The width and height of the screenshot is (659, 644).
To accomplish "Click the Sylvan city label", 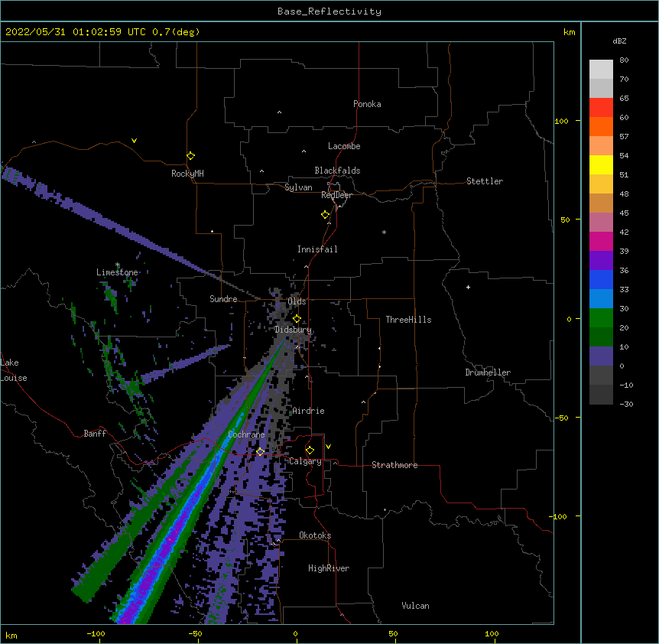I will (298, 187).
